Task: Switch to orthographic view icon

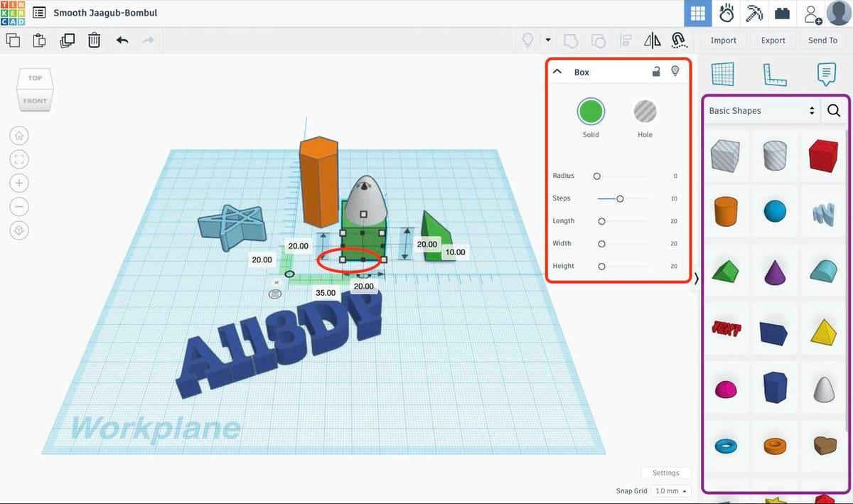Action: [19, 231]
